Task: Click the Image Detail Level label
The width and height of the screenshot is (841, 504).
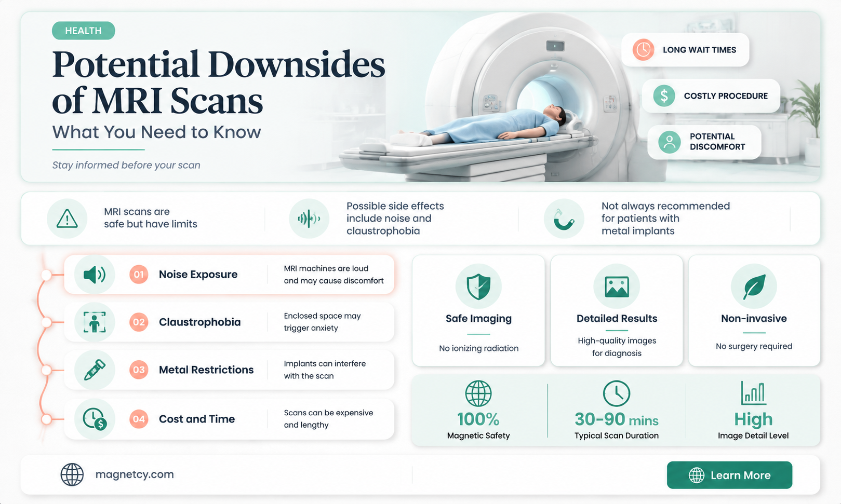Action: [x=753, y=435]
